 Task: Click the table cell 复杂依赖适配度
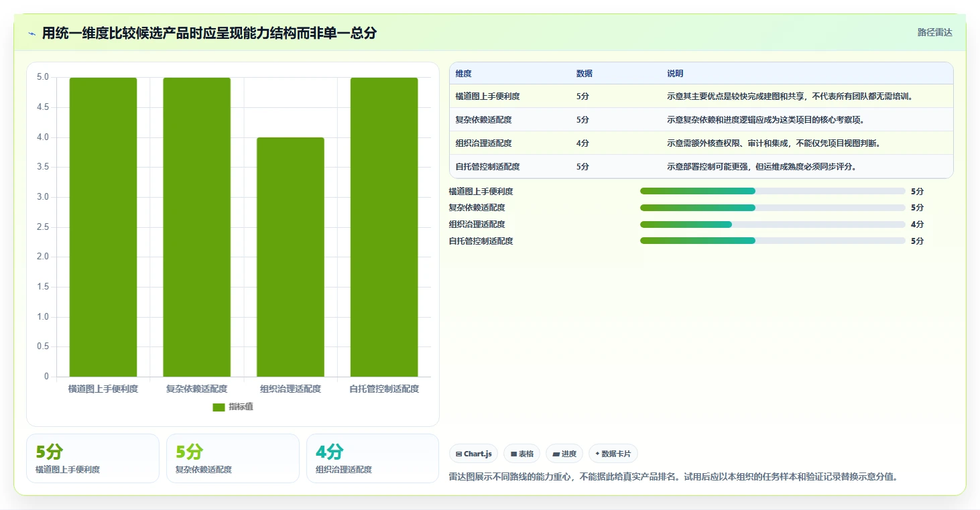(x=483, y=120)
